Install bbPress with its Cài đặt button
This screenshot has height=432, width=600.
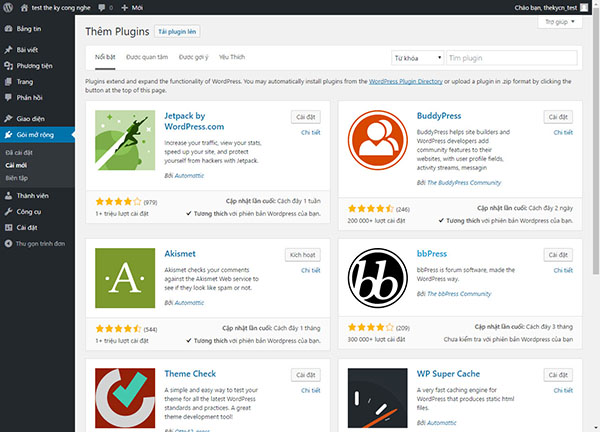pos(558,255)
